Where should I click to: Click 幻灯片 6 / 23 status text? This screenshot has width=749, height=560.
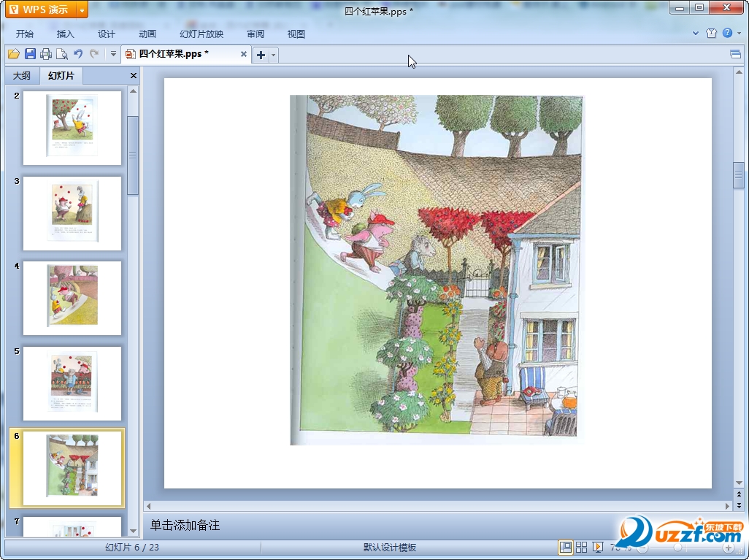click(132, 547)
